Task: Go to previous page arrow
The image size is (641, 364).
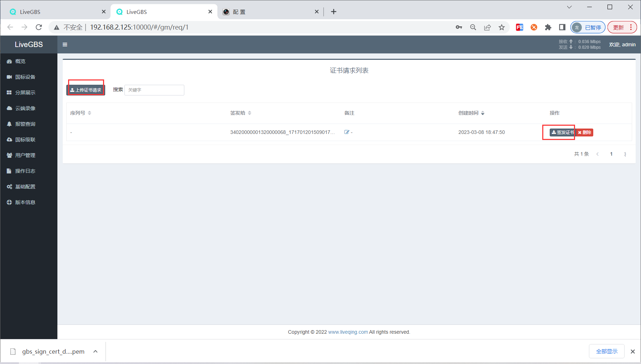Action: [598, 154]
